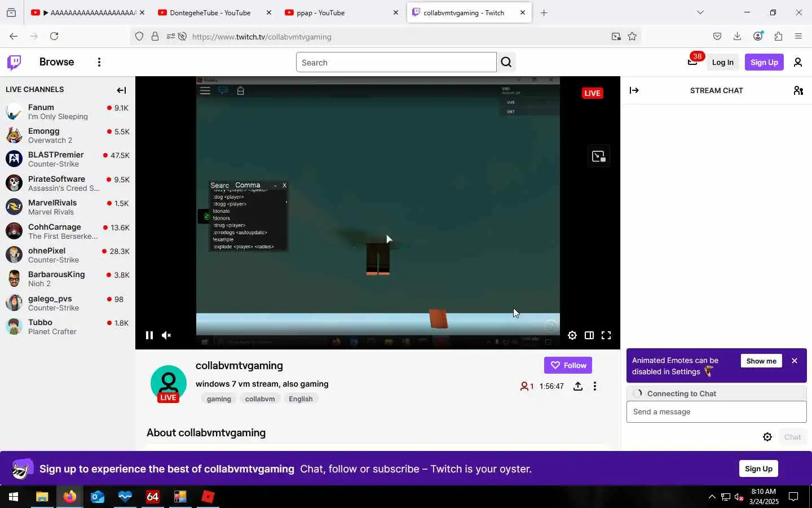The height and width of the screenshot is (508, 812).
Task: Open the list all tabs dropdown
Action: pos(700,12)
